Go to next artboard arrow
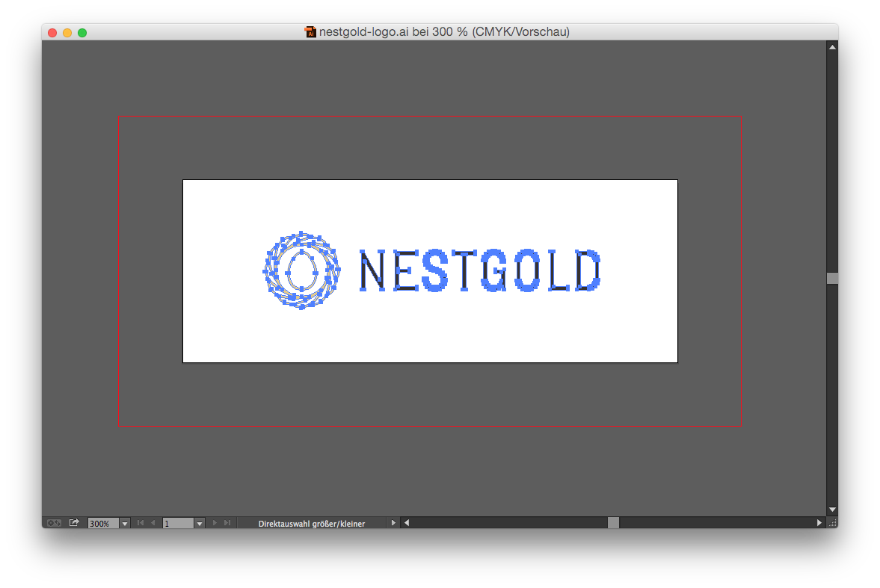The image size is (880, 588). coord(215,523)
